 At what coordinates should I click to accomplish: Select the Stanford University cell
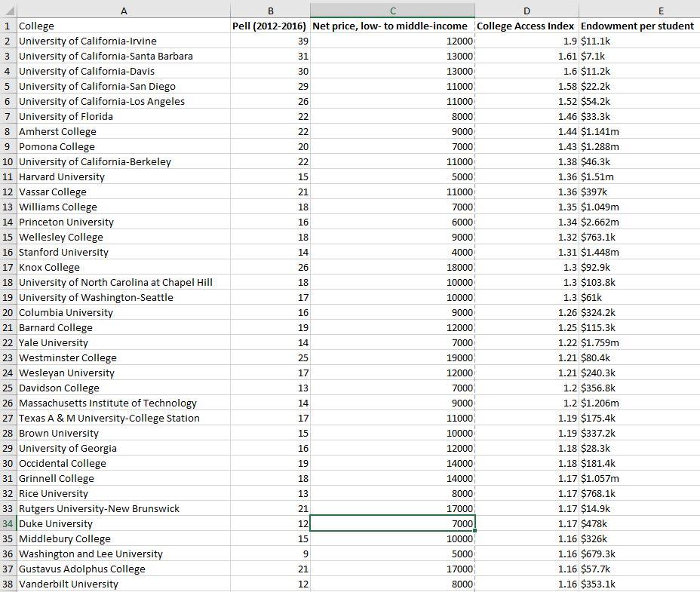(x=123, y=252)
